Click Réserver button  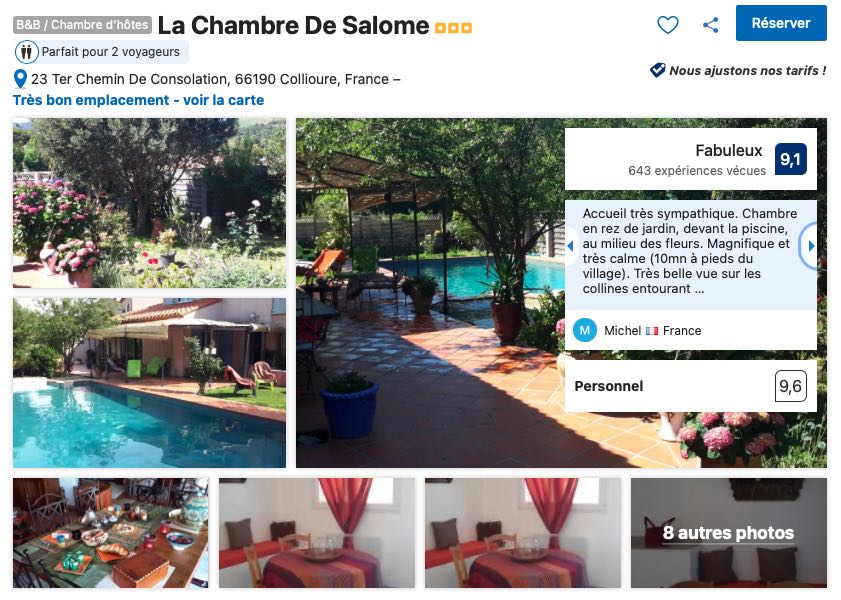tap(781, 23)
